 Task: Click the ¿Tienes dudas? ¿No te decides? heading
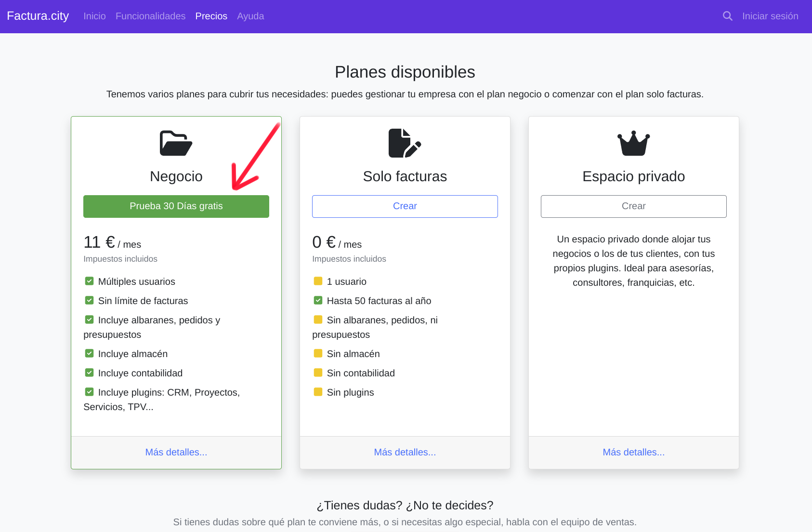405,505
